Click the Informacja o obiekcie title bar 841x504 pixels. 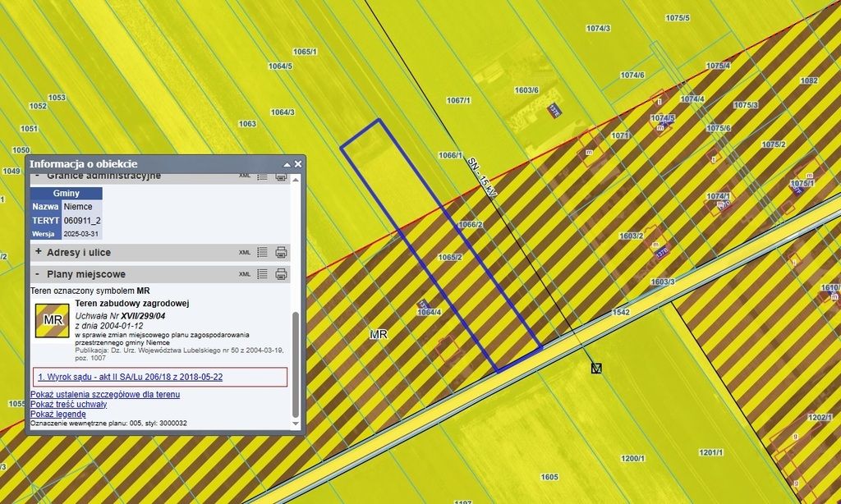(x=148, y=164)
